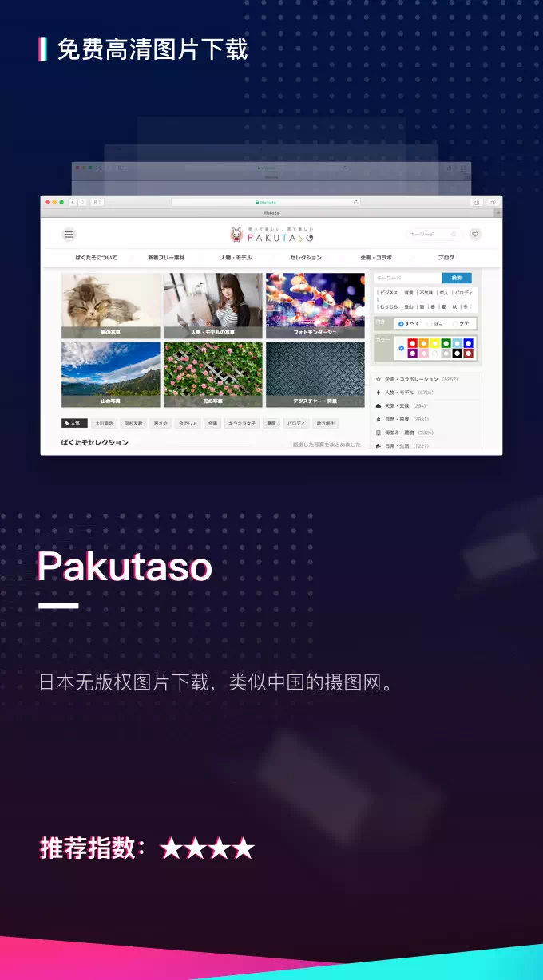Open the cat photos thumbnail
The image size is (543, 980).
[111, 306]
